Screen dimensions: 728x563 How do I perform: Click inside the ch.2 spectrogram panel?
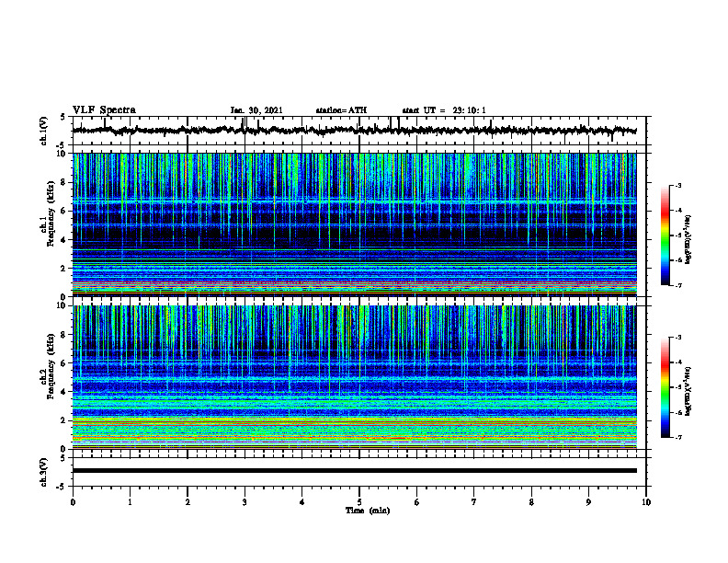(354, 377)
